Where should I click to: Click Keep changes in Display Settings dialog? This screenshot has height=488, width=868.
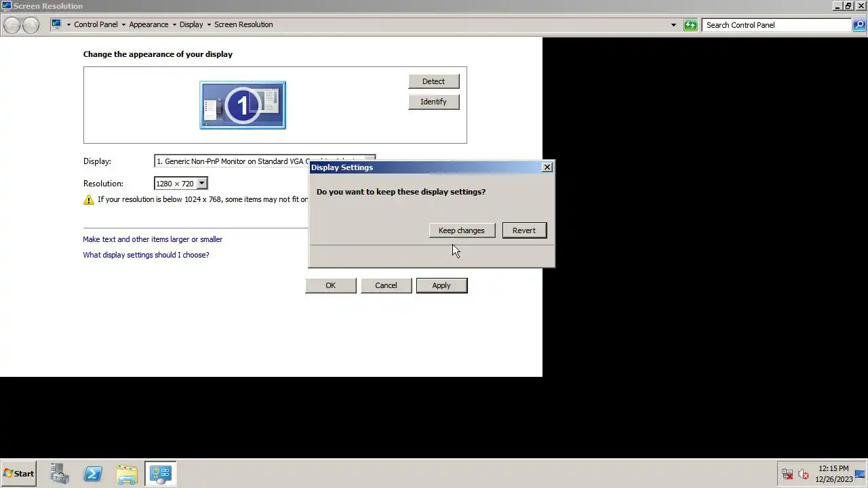[462, 230]
